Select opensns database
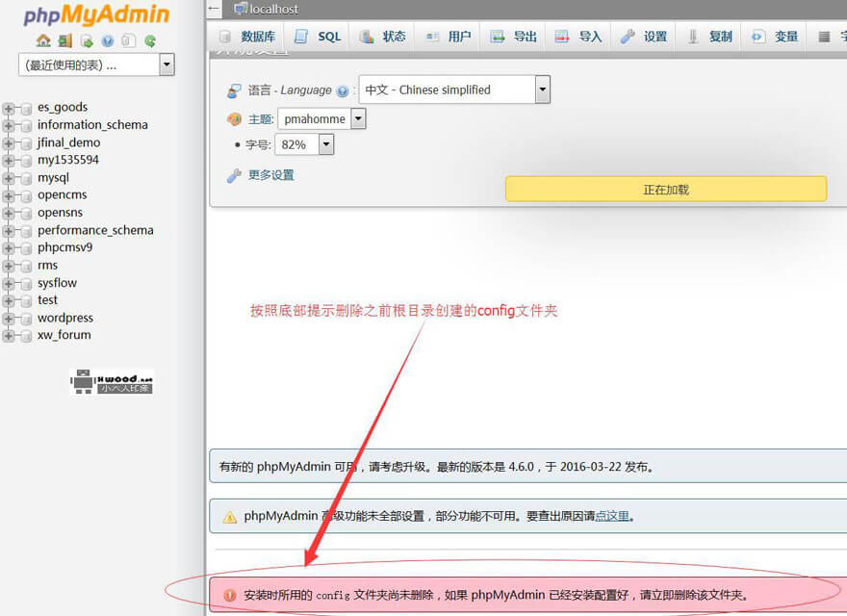 tap(60, 213)
